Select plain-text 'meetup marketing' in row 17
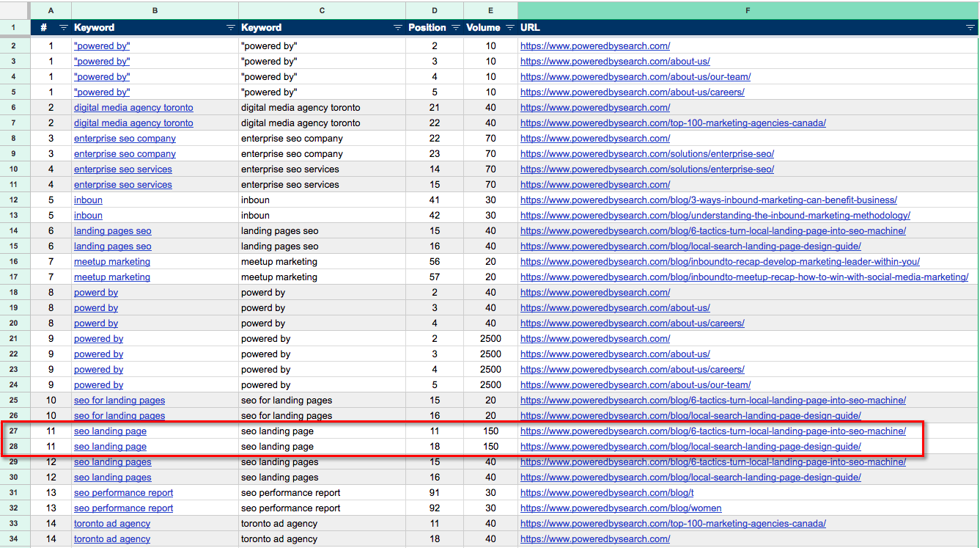 coord(279,277)
